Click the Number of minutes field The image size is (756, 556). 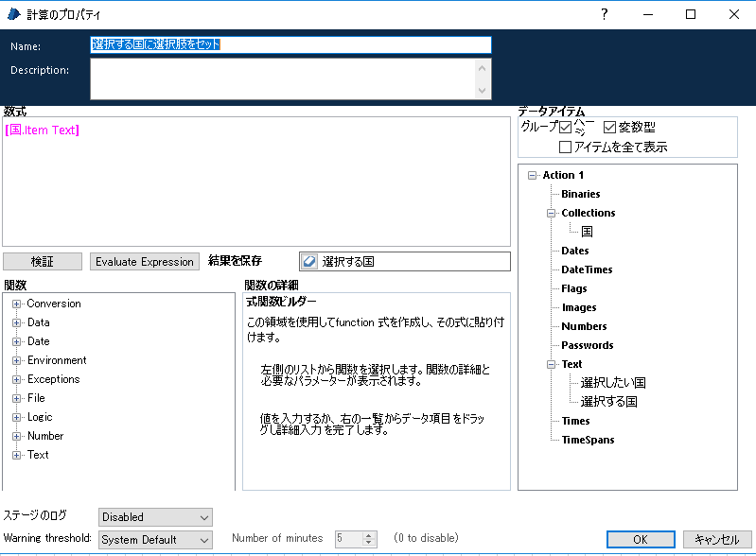(x=349, y=539)
